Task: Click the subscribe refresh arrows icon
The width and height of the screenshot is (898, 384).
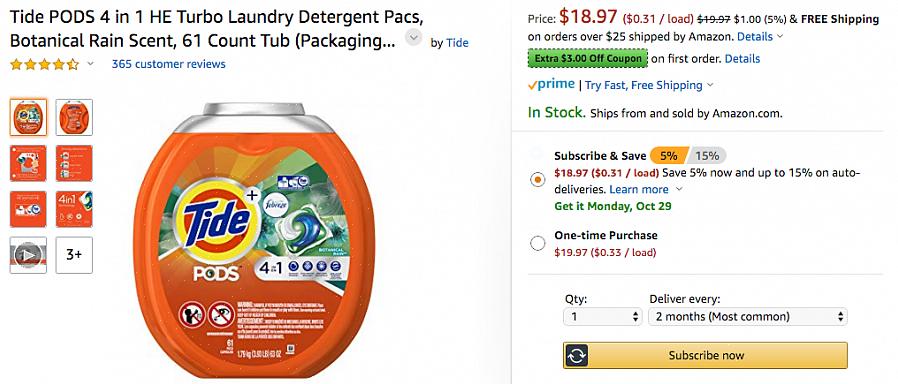Action: [577, 355]
